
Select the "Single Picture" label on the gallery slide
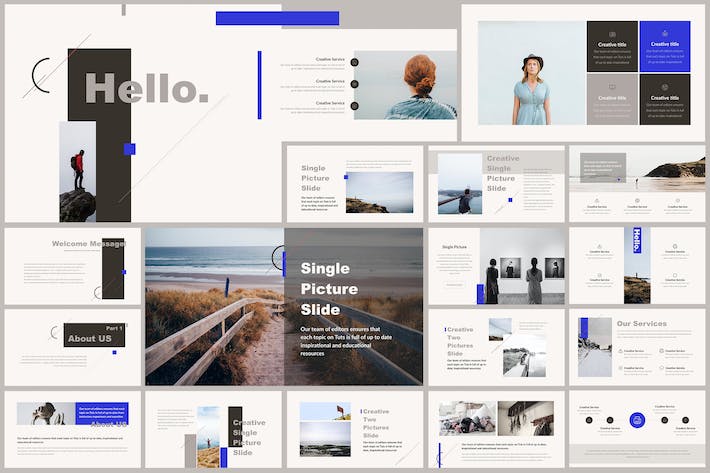tap(454, 247)
